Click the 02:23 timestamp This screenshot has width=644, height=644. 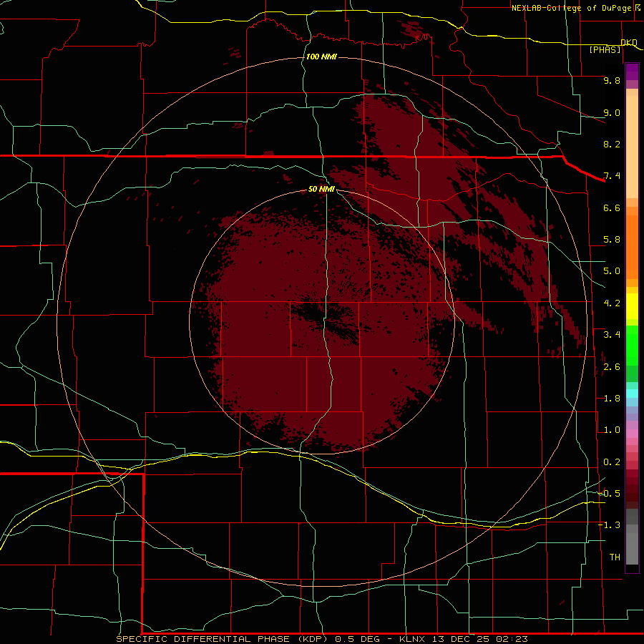point(512,639)
